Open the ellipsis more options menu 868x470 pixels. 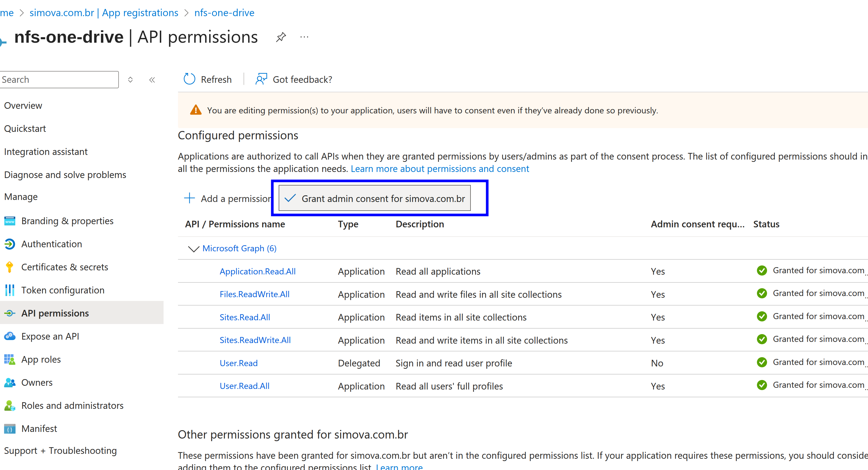click(304, 37)
